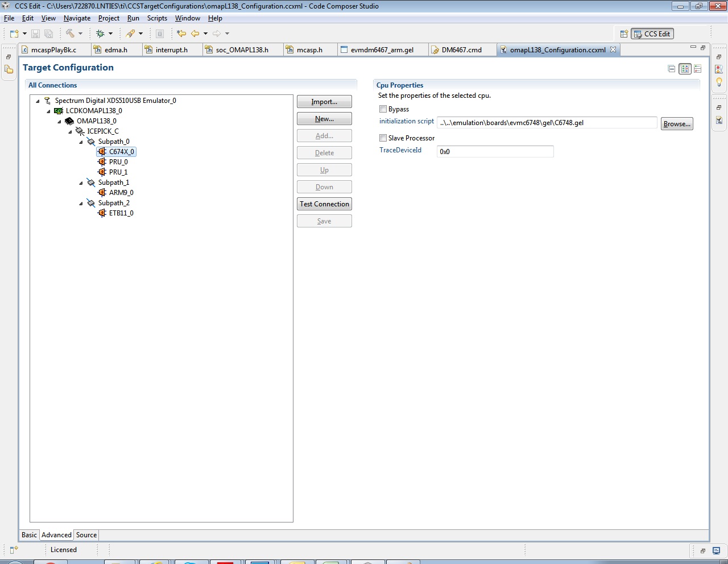Click the TraceDeviceId 0x0 field
The width and height of the screenshot is (728, 564).
pos(495,152)
